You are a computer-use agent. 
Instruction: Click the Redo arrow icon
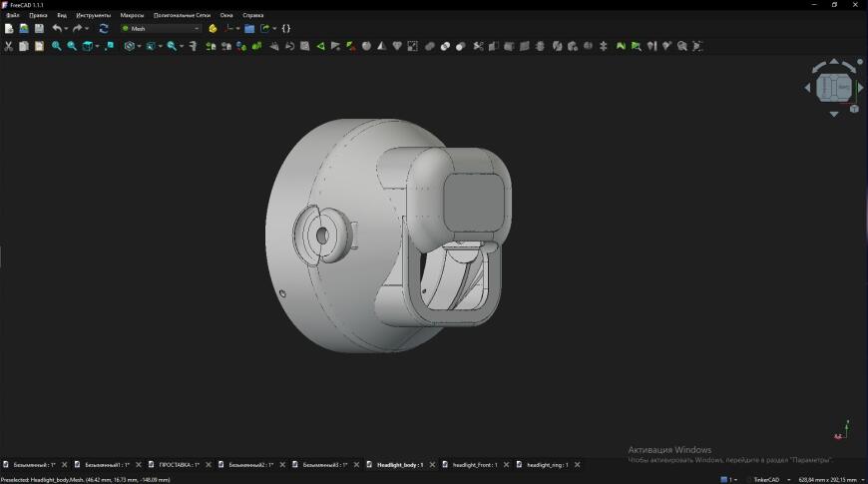pyautogui.click(x=78, y=28)
